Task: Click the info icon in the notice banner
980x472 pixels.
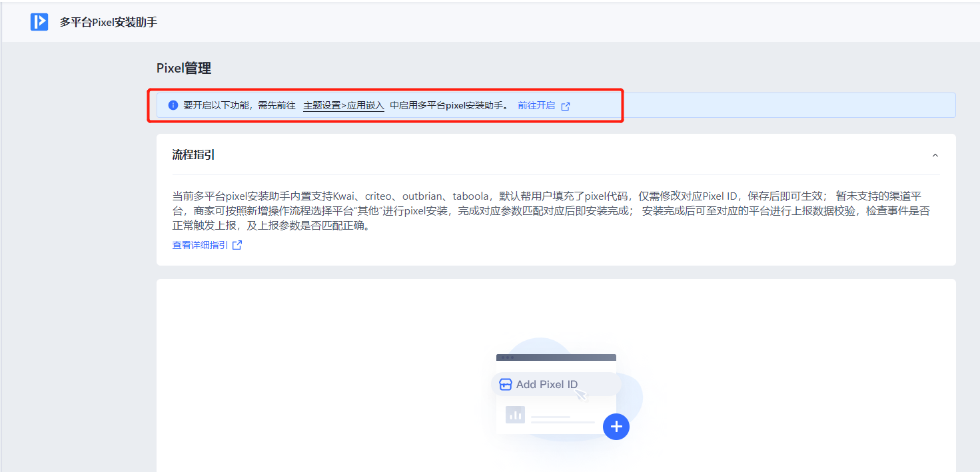Action: click(x=173, y=105)
